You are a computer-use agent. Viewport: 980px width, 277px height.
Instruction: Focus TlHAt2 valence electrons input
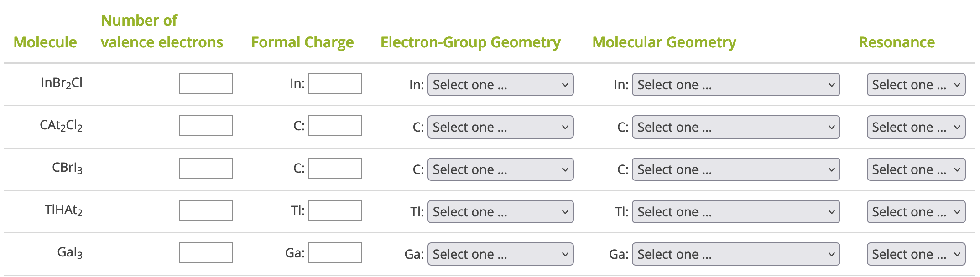205,210
